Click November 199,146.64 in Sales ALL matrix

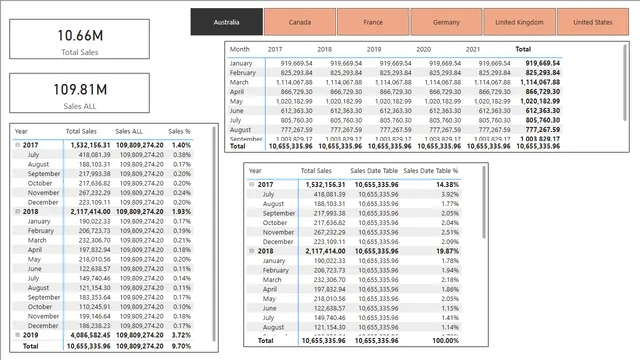click(94, 316)
